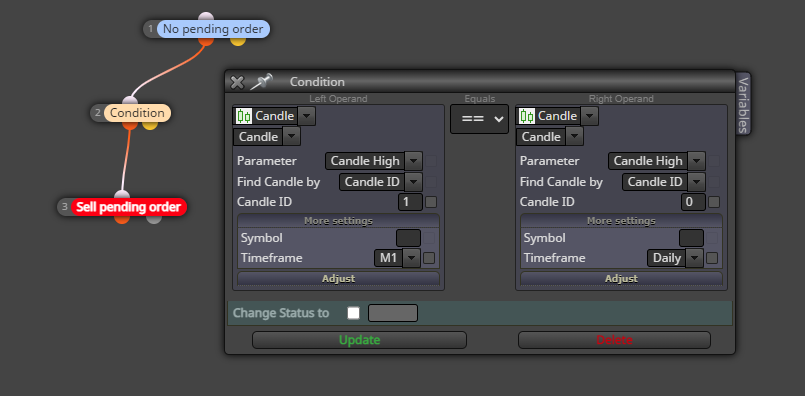Toggle checkbox next to left Parameter
The width and height of the screenshot is (805, 396).
tap(431, 161)
